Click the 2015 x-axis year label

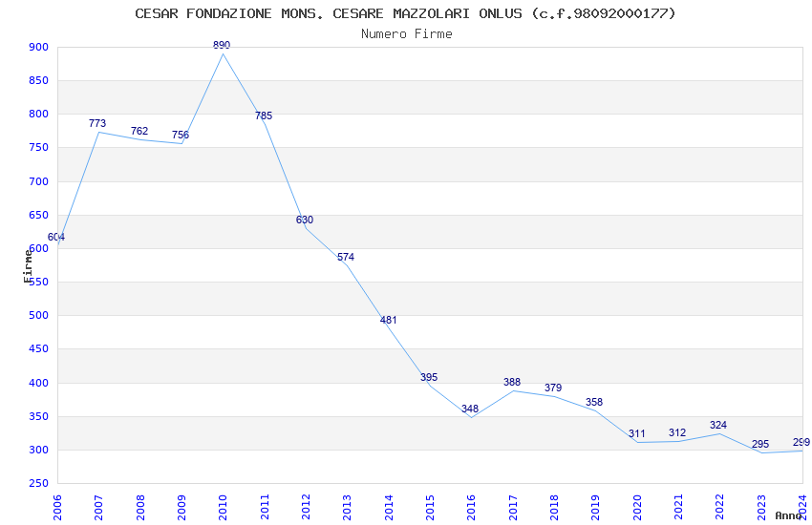[x=430, y=508]
